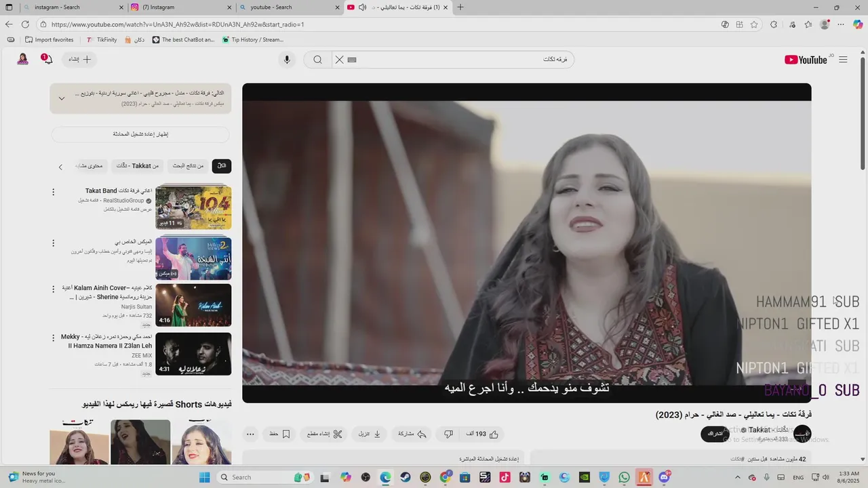Open the 'الميكس الخاص بي' mix thumbnail
Screen dimensions: 868x488
[193, 258]
